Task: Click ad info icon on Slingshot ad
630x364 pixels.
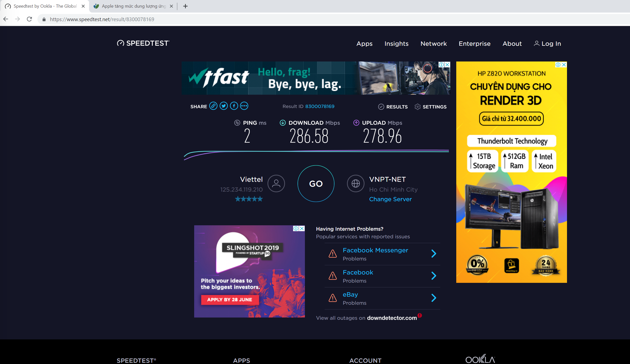Action: [x=296, y=228]
